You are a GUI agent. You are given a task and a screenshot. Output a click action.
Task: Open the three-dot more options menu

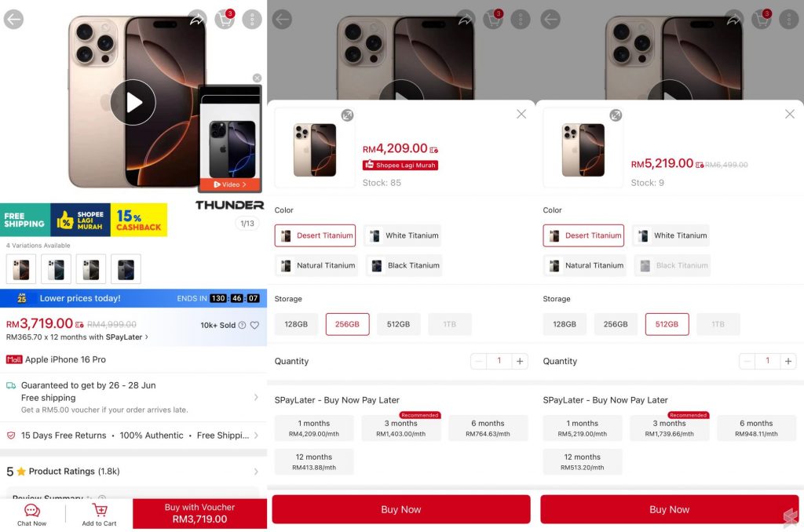tap(252, 20)
